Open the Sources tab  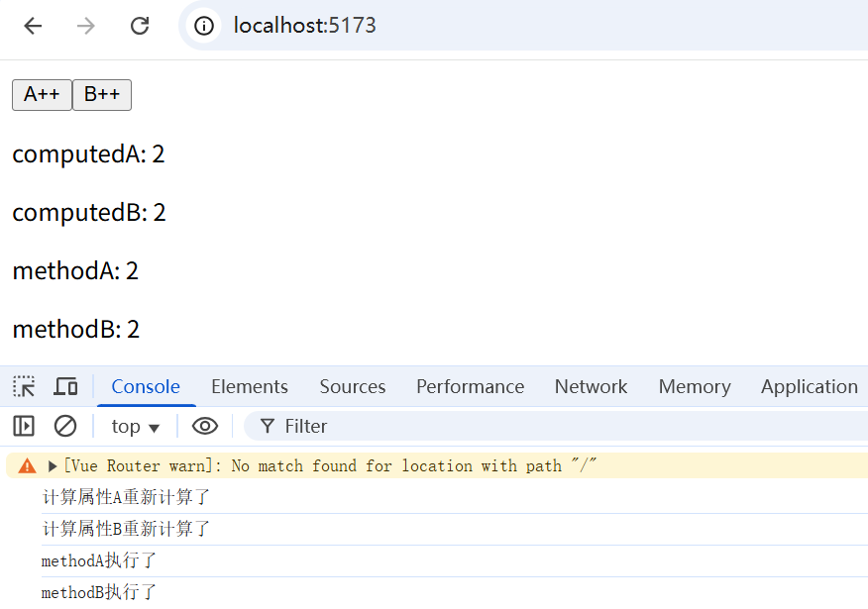click(353, 386)
